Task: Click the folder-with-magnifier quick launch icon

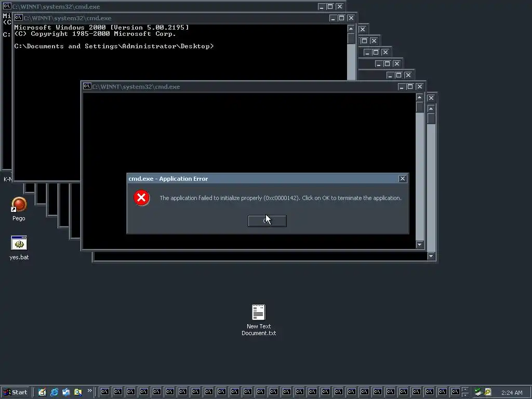Action: pos(78,392)
